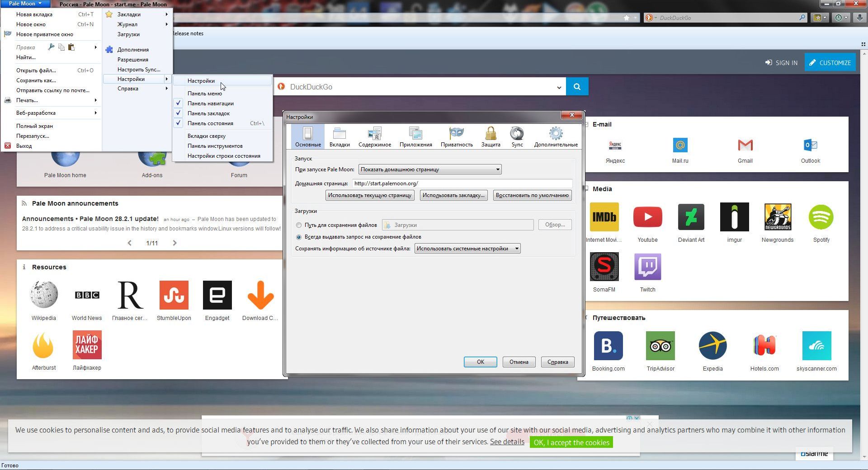Click the CUSTOMIZE button
The height and width of the screenshot is (470, 868).
pyautogui.click(x=830, y=63)
